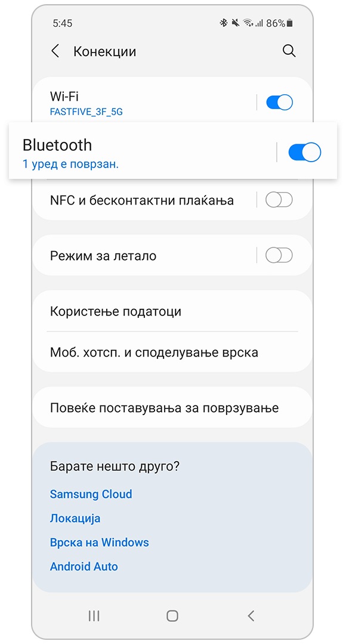The height and width of the screenshot is (644, 346).
Task: Tap the Home button at screen bottom
Action: click(172, 615)
